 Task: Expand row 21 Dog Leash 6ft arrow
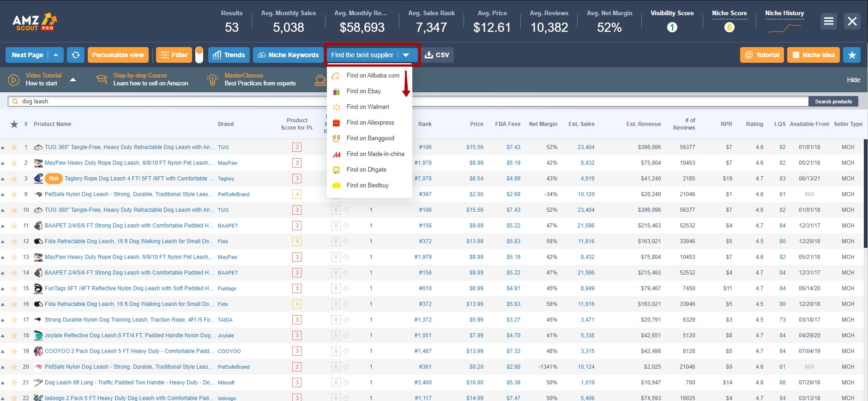3,383
